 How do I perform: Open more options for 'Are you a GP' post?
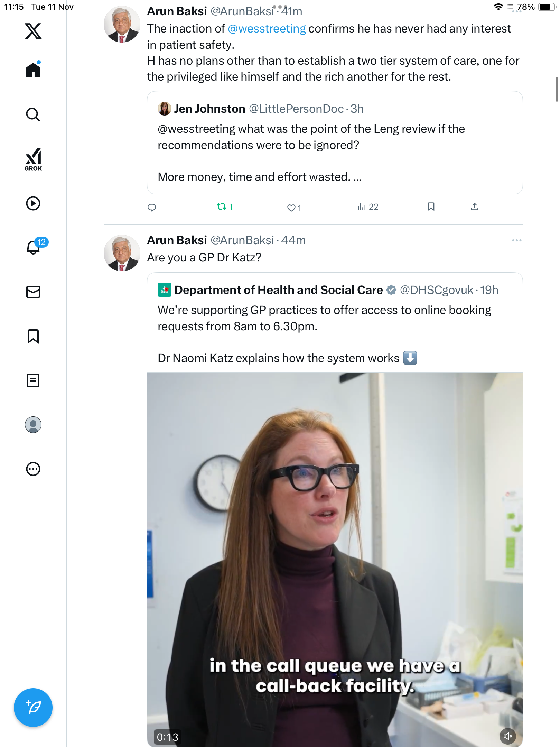[x=516, y=240]
